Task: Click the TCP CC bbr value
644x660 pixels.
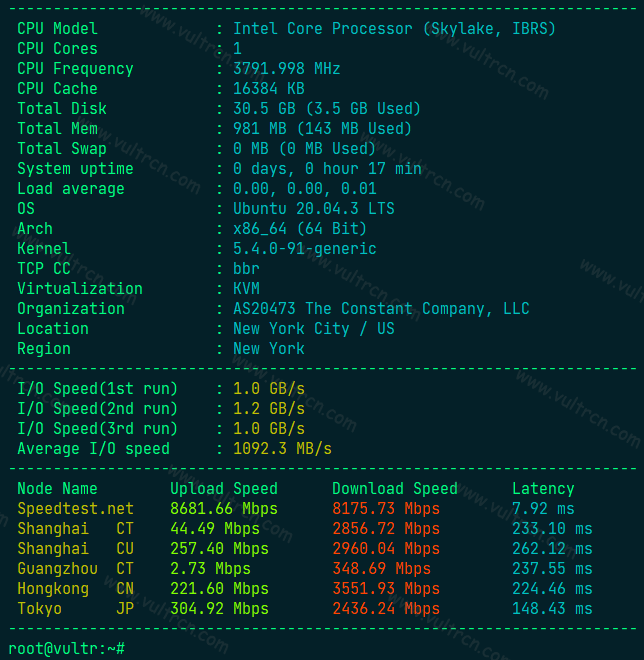Action: 246,269
